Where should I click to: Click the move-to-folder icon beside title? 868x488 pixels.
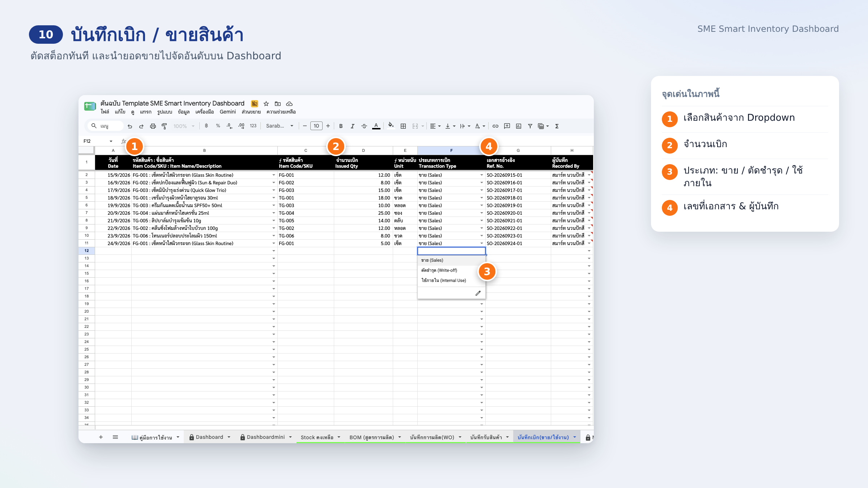(278, 104)
